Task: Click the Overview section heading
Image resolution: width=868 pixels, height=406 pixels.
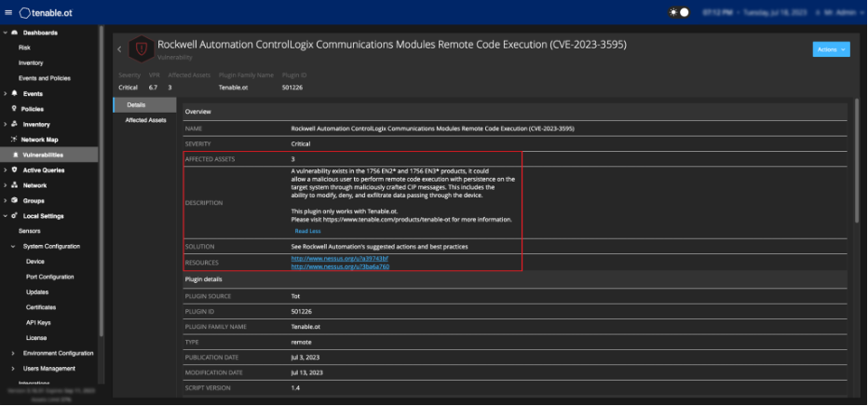Action: coord(198,112)
